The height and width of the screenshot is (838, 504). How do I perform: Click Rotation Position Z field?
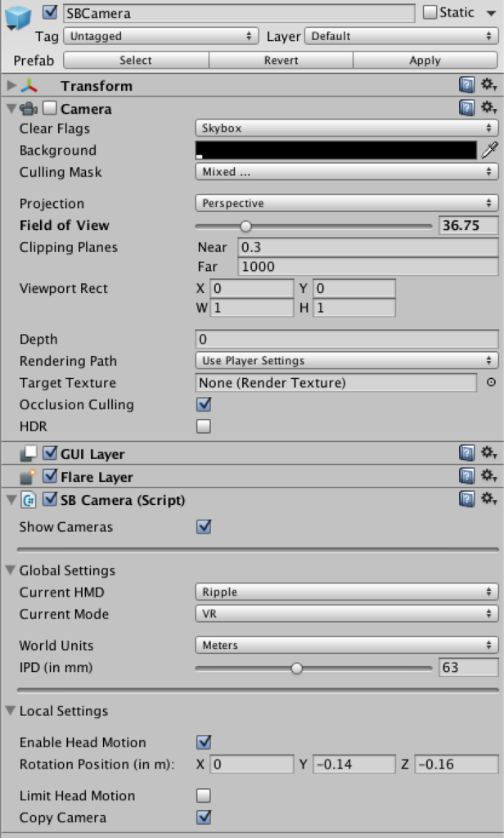click(x=457, y=764)
